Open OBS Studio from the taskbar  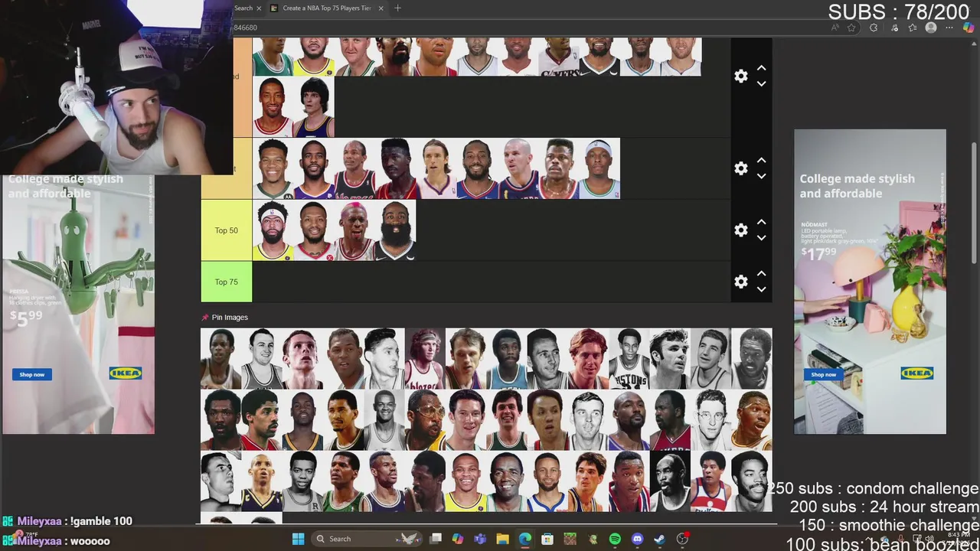(682, 539)
